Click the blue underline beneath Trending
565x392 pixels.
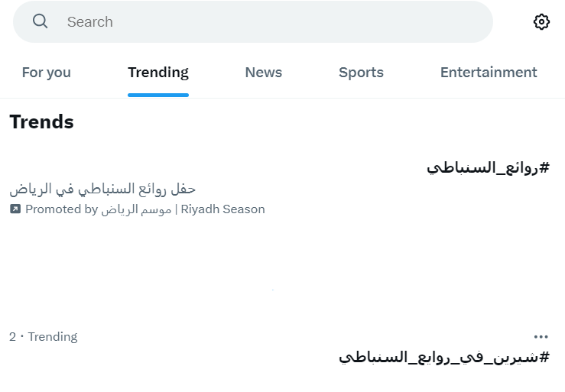click(x=158, y=95)
